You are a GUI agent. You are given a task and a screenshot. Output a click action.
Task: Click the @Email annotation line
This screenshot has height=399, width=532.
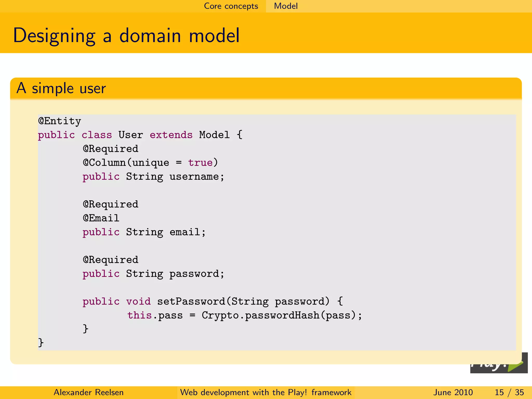101,218
